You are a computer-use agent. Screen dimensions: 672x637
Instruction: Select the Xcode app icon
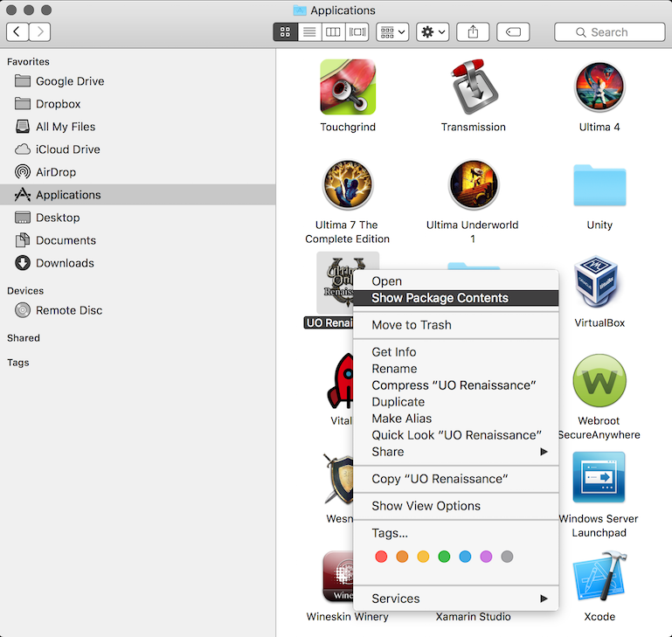[x=599, y=576]
